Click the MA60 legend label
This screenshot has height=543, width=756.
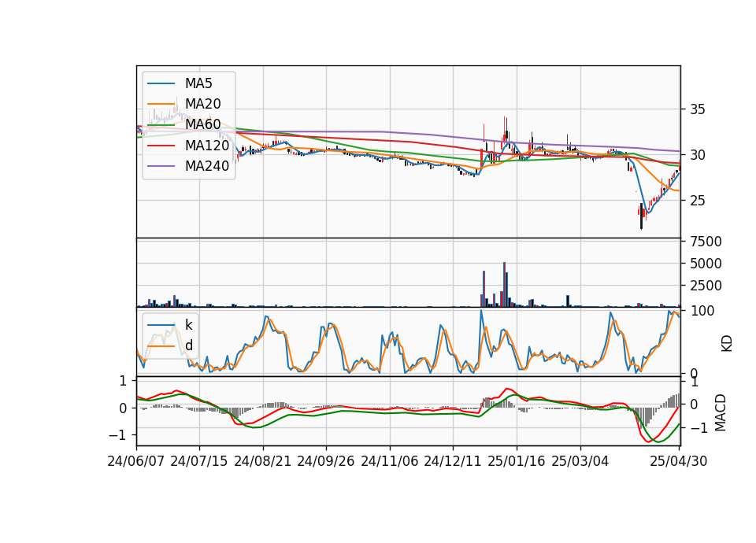coord(203,124)
